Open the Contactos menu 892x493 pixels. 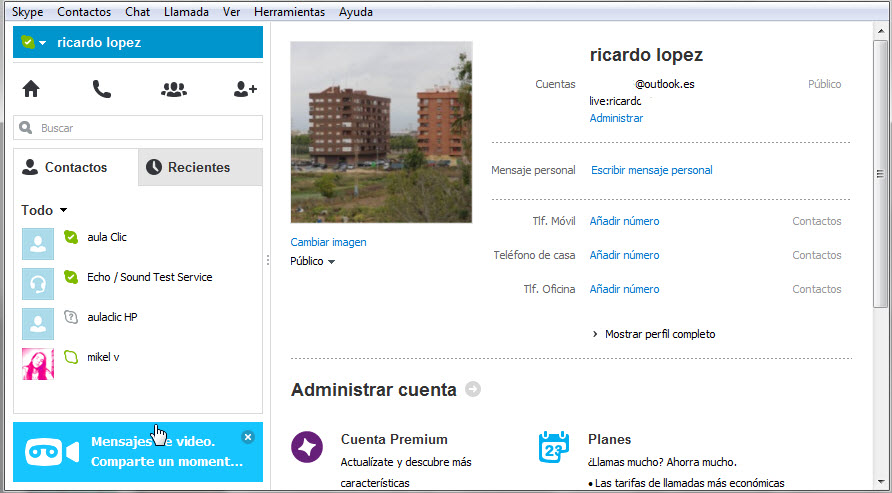[x=84, y=11]
